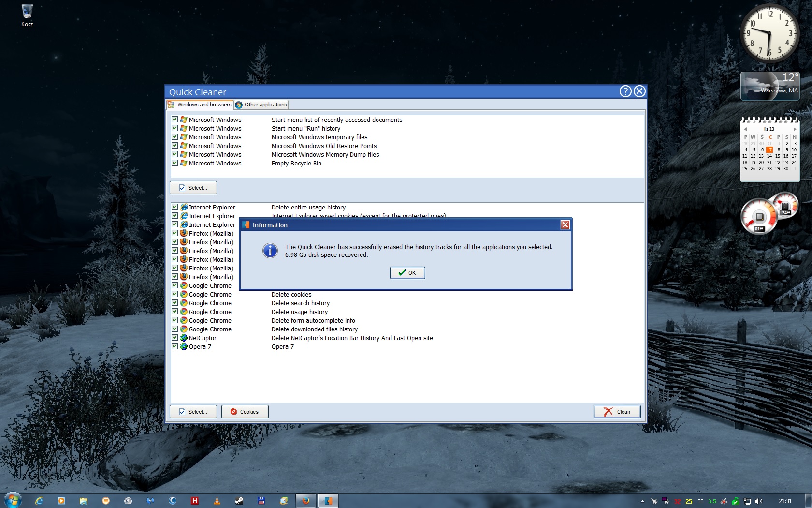
Task: Go to next month in calendar gadget
Action: 795,129
